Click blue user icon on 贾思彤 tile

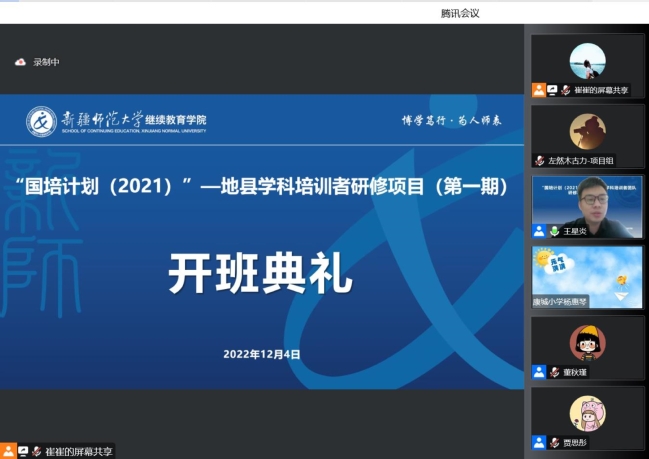pyautogui.click(x=540, y=442)
